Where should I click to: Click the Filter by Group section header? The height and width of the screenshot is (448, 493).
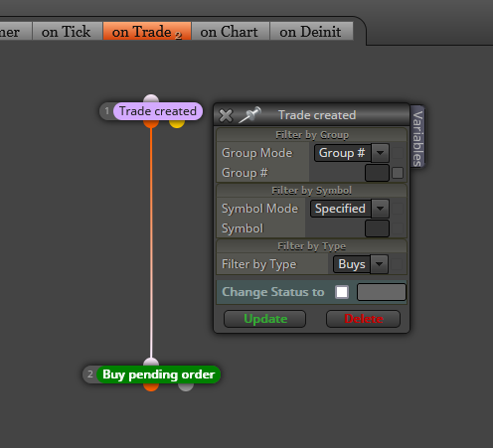(311, 135)
